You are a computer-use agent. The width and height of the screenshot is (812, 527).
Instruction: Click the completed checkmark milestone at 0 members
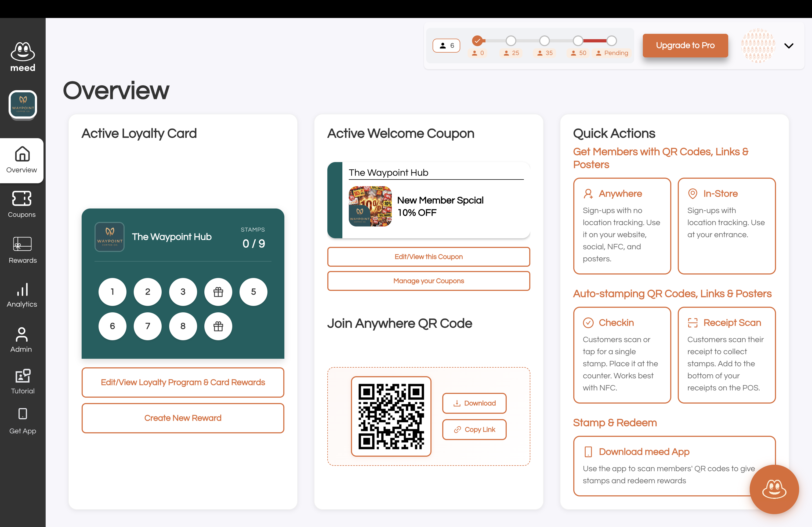(477, 41)
